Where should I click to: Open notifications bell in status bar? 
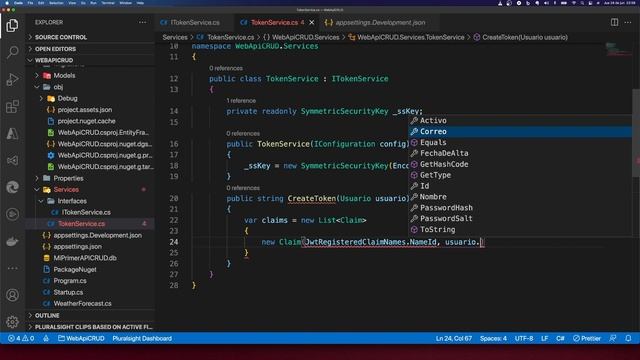(x=628, y=338)
